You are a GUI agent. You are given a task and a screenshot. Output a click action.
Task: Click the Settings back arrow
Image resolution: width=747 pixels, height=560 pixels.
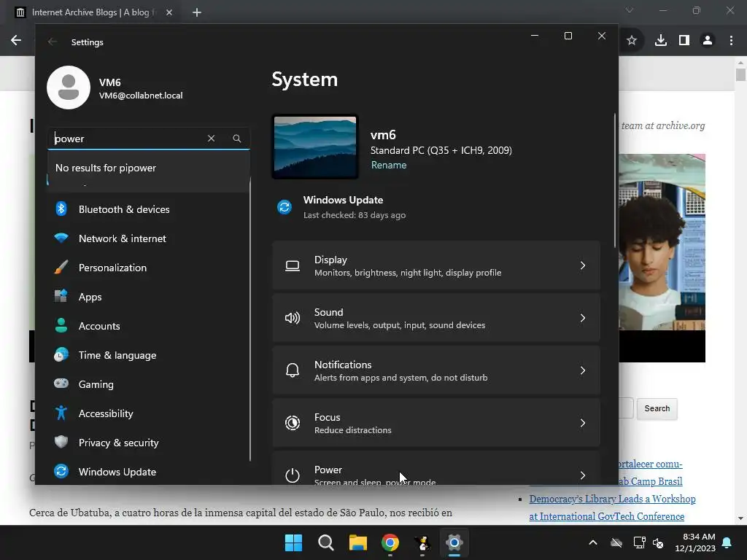tap(53, 42)
